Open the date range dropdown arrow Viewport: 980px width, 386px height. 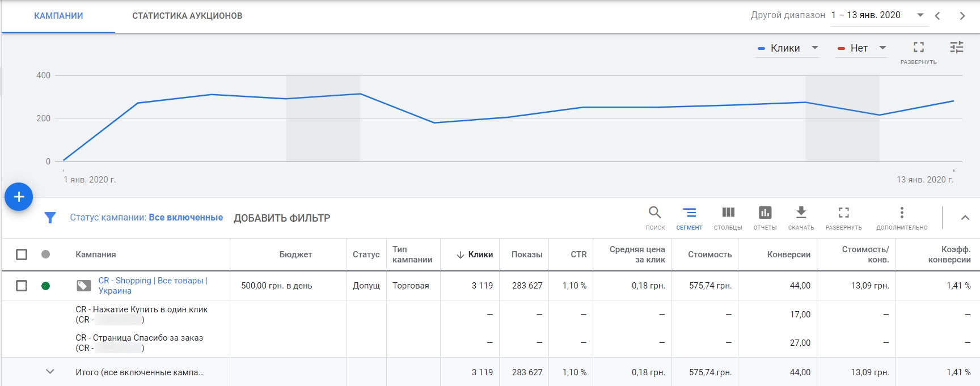(920, 15)
